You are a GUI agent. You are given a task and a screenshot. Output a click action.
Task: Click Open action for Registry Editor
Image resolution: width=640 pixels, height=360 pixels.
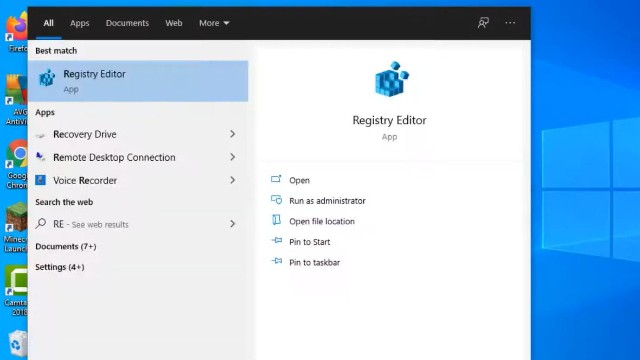coord(299,180)
